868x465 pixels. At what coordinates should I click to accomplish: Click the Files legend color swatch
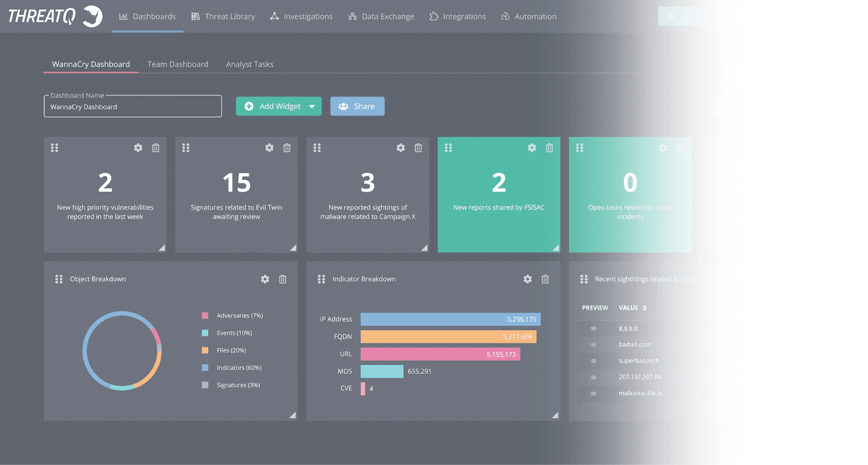(205, 350)
